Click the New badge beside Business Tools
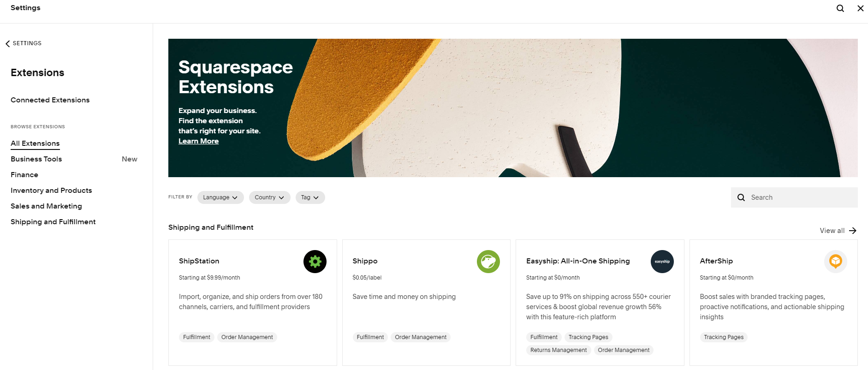This screenshot has height=370, width=868. point(130,159)
